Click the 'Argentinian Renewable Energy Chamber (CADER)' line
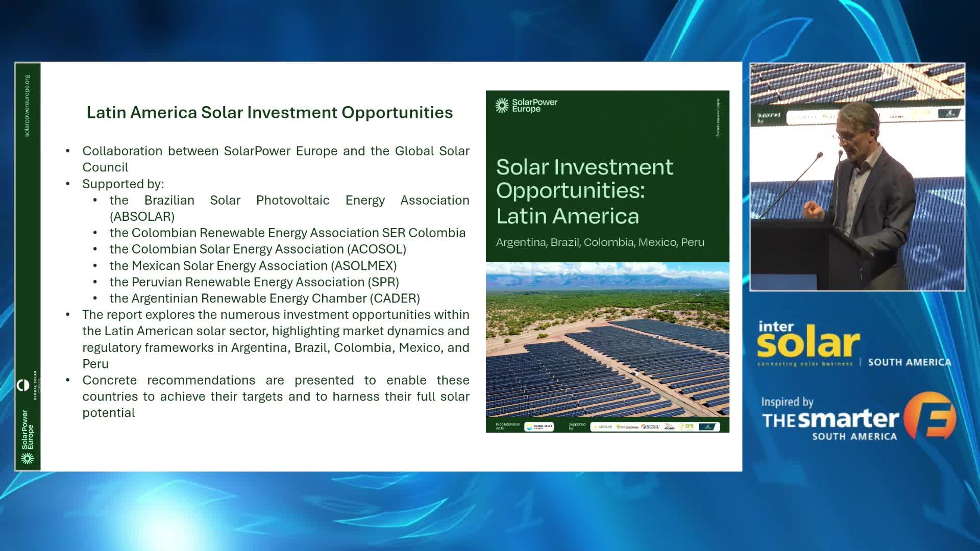Image resolution: width=980 pixels, height=551 pixels. click(265, 298)
